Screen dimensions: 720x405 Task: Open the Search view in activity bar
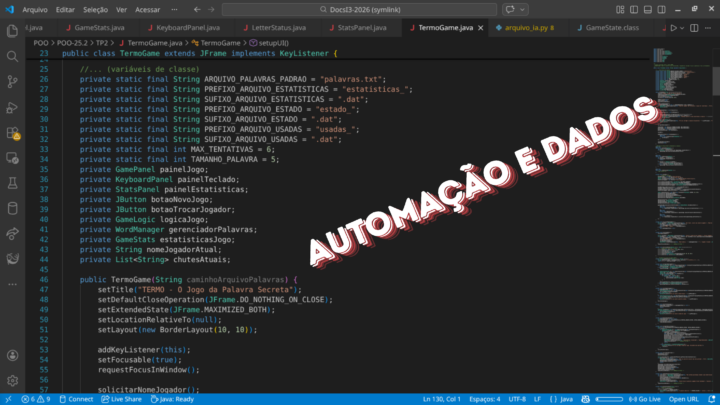[x=12, y=56]
